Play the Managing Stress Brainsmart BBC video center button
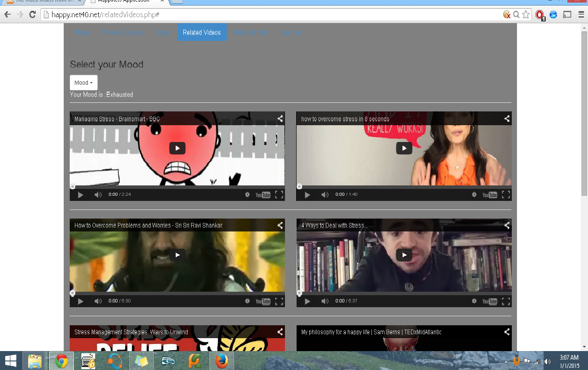This screenshot has height=370, width=588. point(177,148)
